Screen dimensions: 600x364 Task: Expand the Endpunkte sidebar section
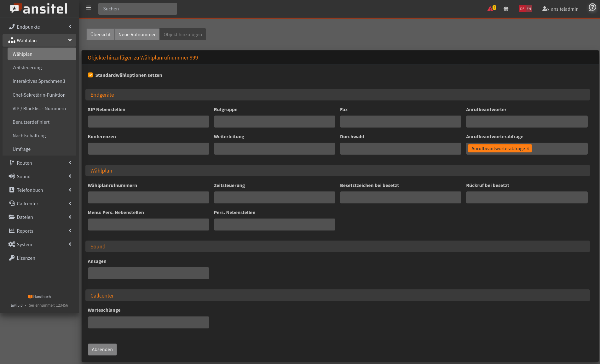39,27
